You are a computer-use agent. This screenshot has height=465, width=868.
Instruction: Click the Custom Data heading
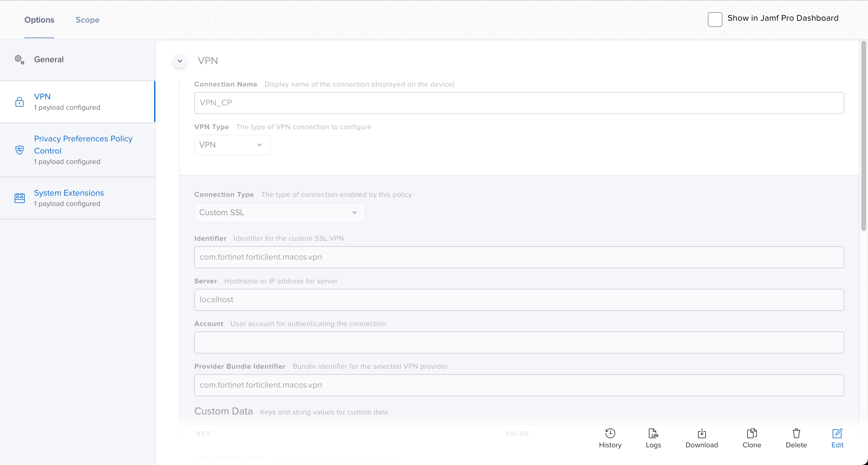[x=224, y=411]
